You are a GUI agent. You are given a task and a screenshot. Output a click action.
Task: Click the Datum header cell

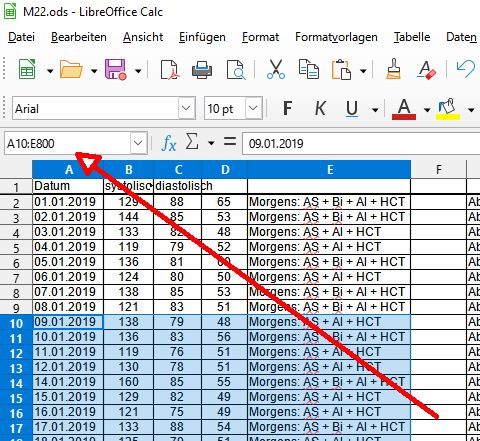click(68, 186)
